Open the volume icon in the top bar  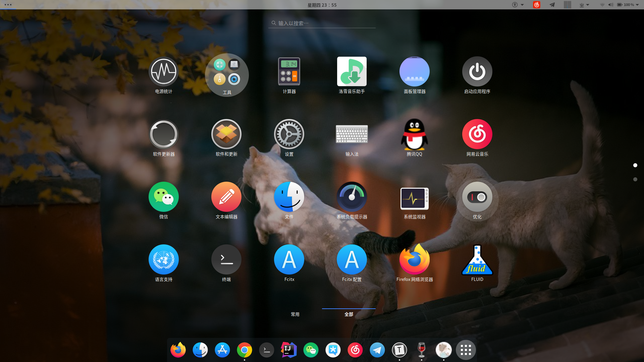[611, 5]
